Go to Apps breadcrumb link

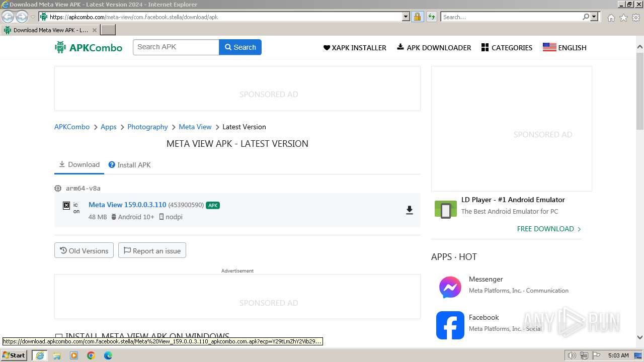[x=108, y=127]
